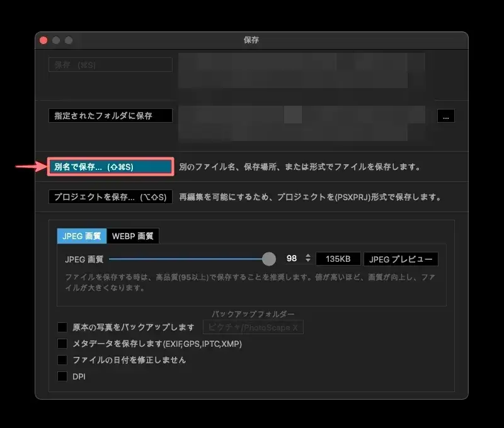This screenshot has width=504, height=428.
Task: Open the JPEG プレビュー preview
Action: [401, 259]
